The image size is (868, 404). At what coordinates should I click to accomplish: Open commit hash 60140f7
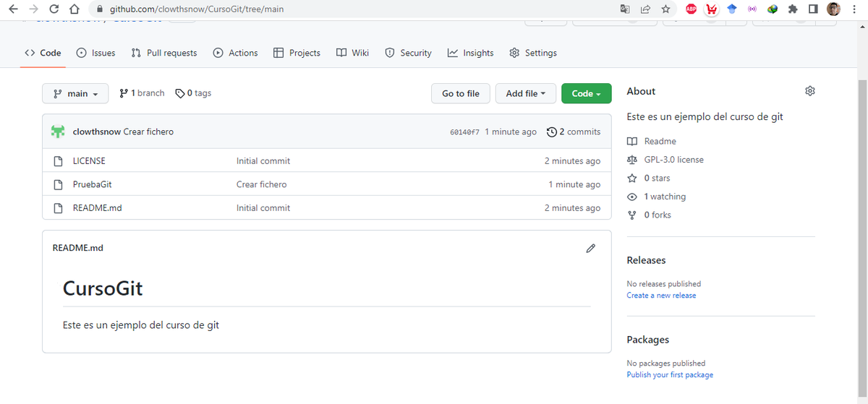[x=464, y=132]
